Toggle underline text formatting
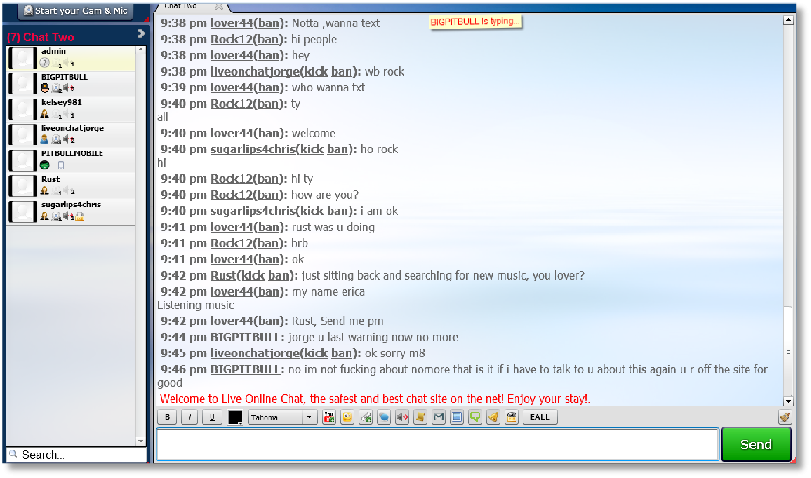The height and width of the screenshot is (478, 811). click(212, 417)
